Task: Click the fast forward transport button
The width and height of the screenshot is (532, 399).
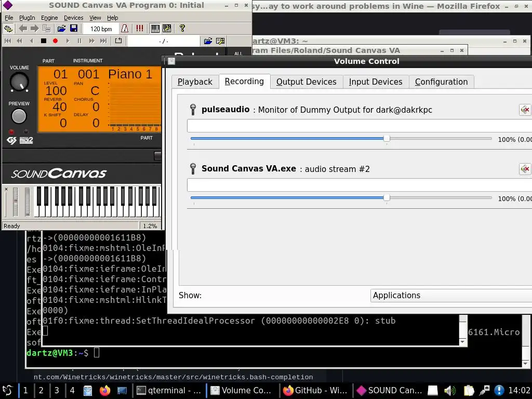Action: [91, 41]
